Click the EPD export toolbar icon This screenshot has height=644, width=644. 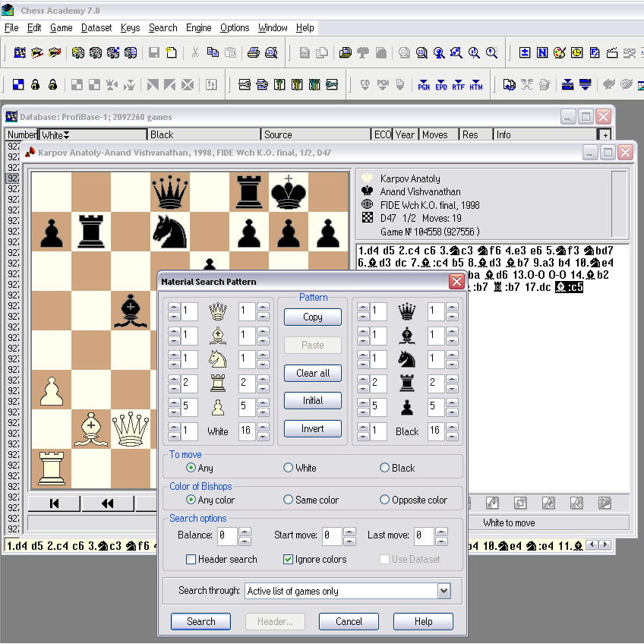coord(441,84)
